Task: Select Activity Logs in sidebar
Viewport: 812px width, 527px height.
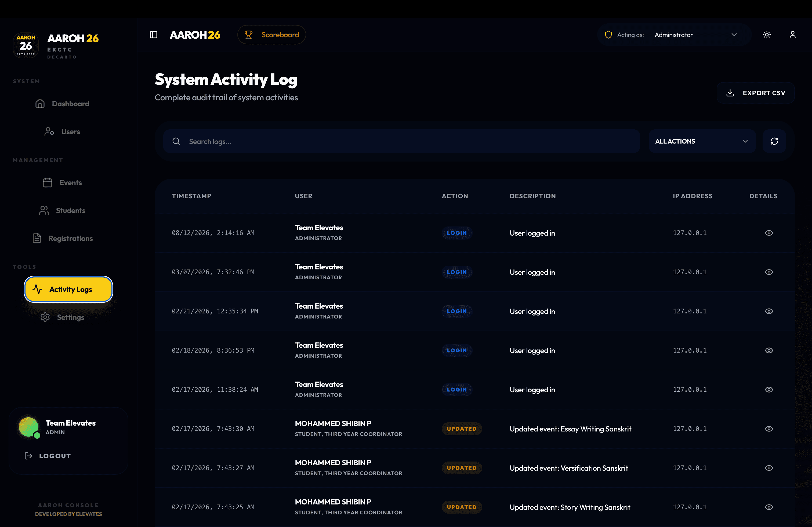Action: [x=68, y=289]
